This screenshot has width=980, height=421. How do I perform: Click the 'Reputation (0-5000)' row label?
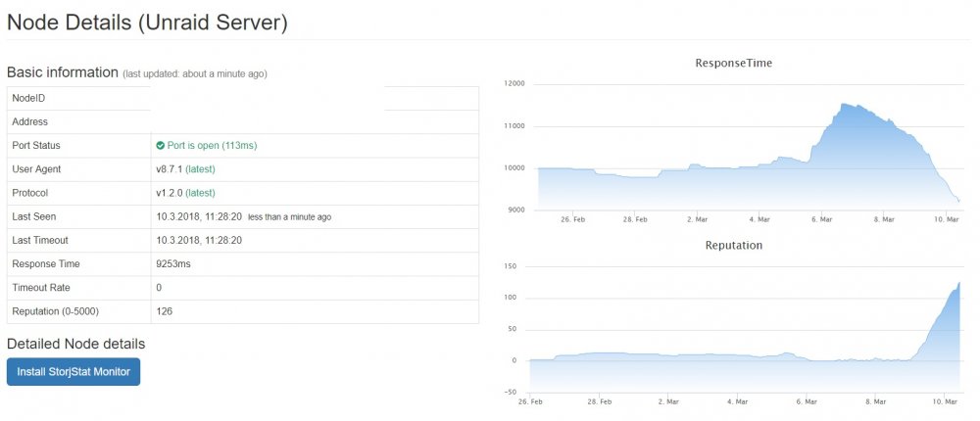click(x=55, y=311)
